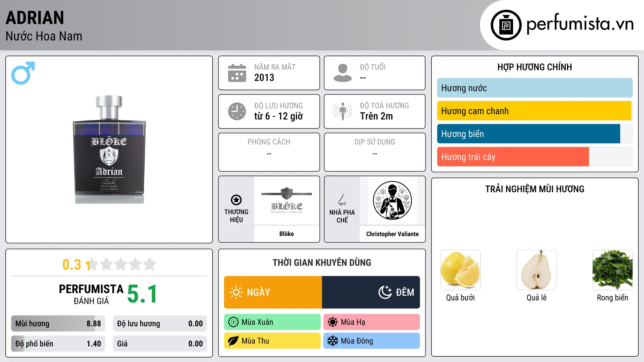Viewport: 644px width, 362px height.
Task: Click the sun icon next to Ngày
Action: click(x=236, y=292)
